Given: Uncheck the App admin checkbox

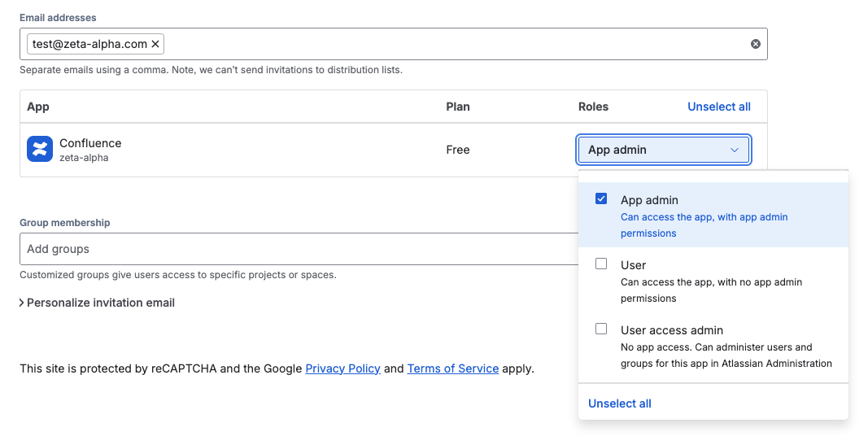Looking at the screenshot, I should (601, 198).
